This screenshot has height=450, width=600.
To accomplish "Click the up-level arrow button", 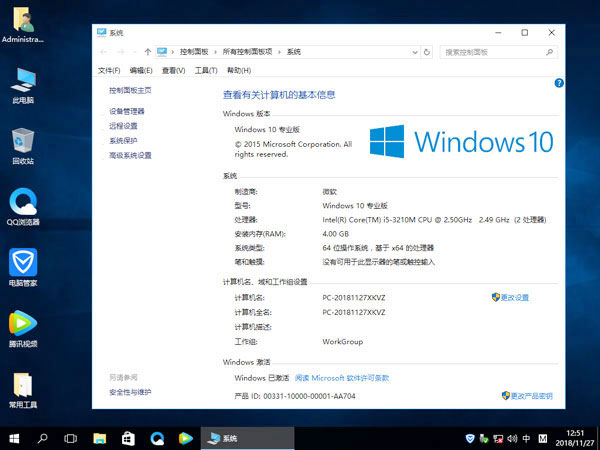I will [x=148, y=52].
